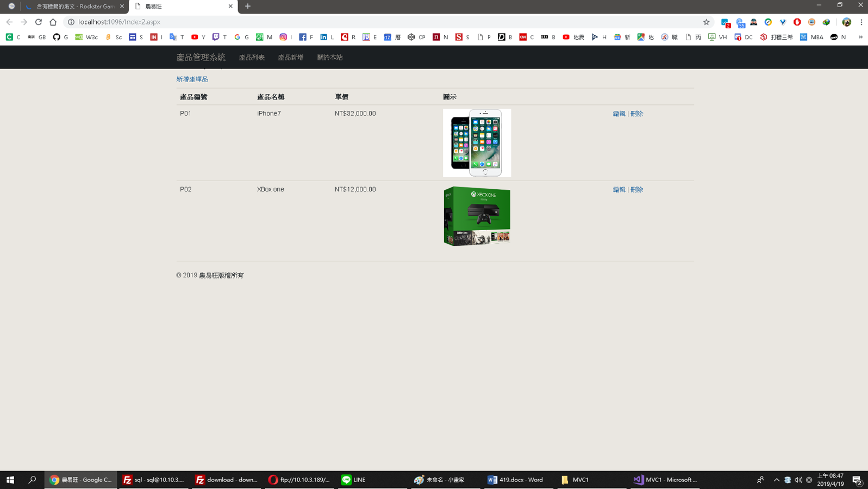
Task: Open the YouTube 地震 bookmark
Action: pos(573,37)
